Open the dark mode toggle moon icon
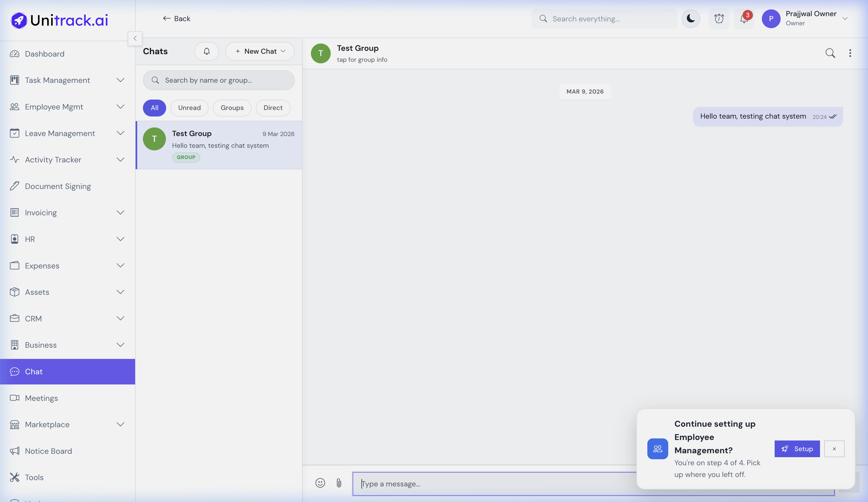Image resolution: width=868 pixels, height=502 pixels. (x=691, y=19)
